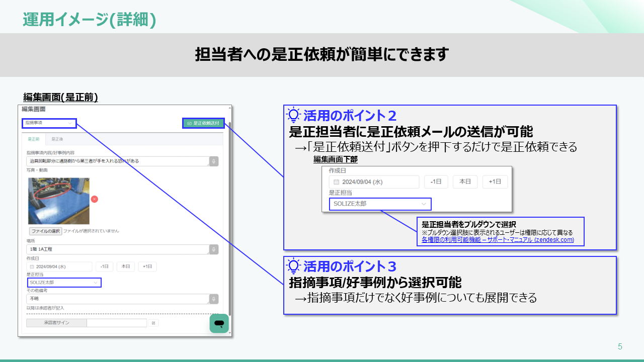Click microphone icon beside 指摘事項内容 field
The height and width of the screenshot is (362, 644).
tap(214, 161)
